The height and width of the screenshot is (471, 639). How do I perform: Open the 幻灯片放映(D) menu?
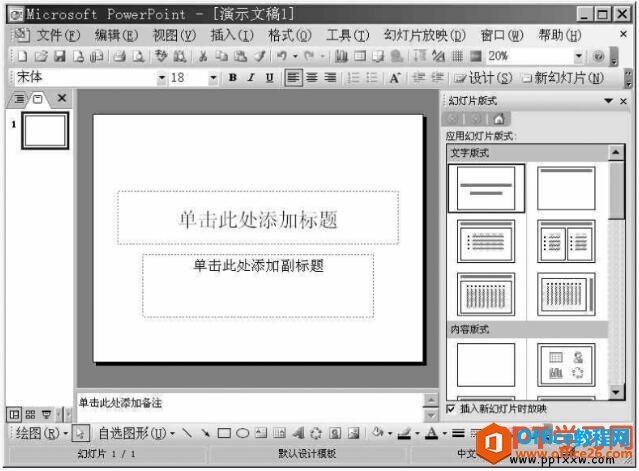pos(424,35)
